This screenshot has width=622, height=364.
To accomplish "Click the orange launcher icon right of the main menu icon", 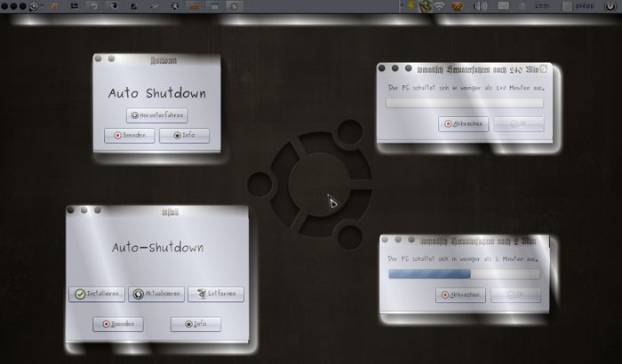I will click(x=54, y=6).
